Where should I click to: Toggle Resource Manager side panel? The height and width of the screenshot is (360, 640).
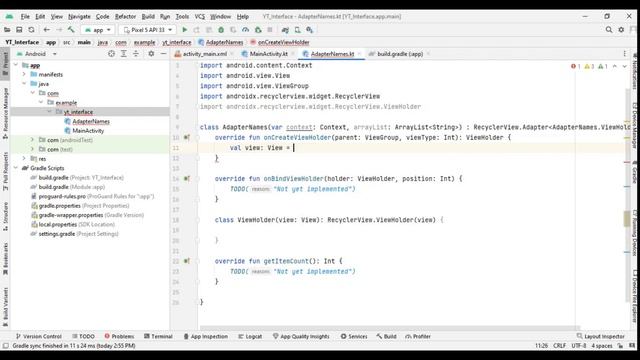pos(5,113)
